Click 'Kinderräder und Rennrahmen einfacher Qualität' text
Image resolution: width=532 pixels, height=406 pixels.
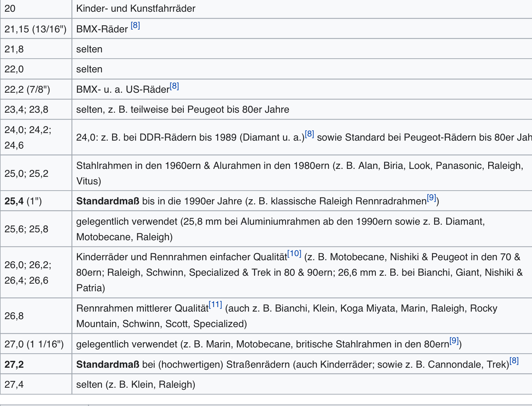pos(182,257)
